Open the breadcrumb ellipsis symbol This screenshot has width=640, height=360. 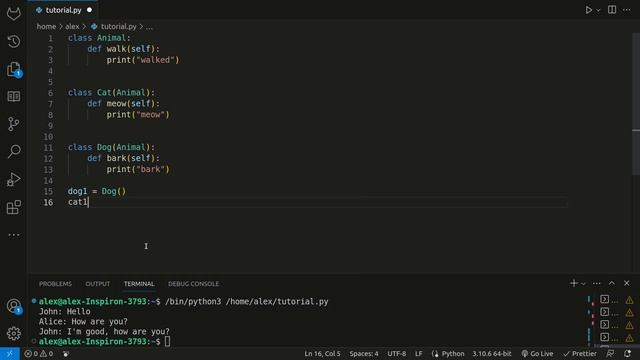click(149, 27)
